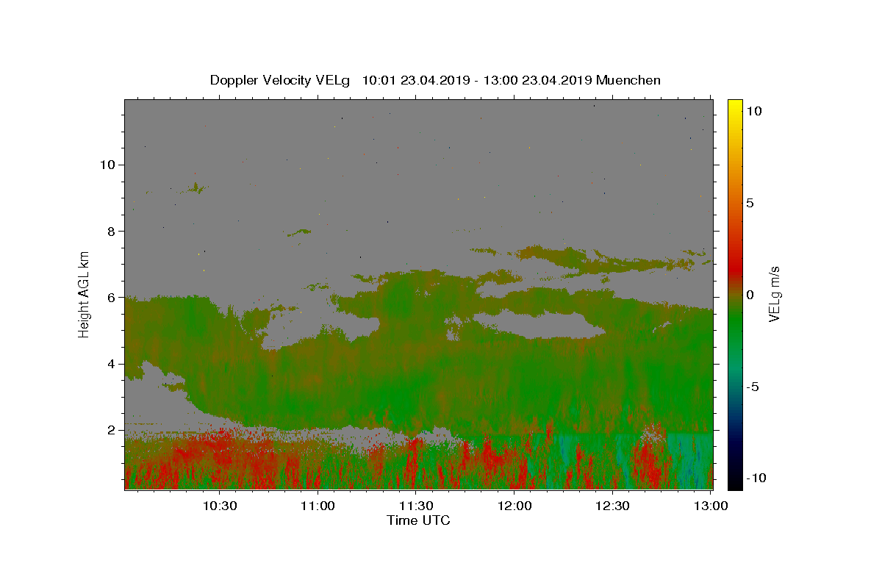Click the small cloud echo near 8 km at 10:55
The width and height of the screenshot is (882, 588).
(x=299, y=233)
